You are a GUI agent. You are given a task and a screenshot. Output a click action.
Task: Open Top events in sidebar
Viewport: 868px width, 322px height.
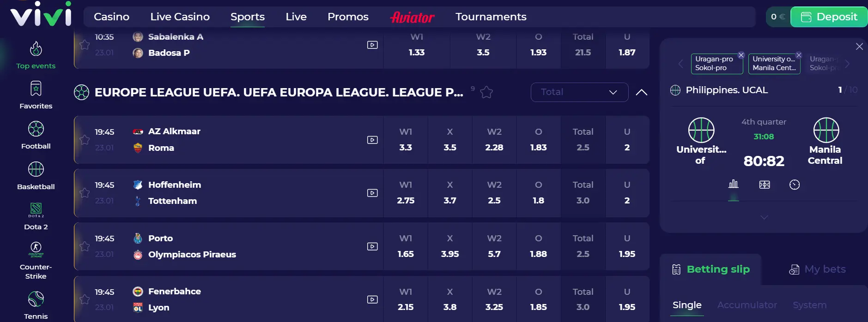point(36,55)
